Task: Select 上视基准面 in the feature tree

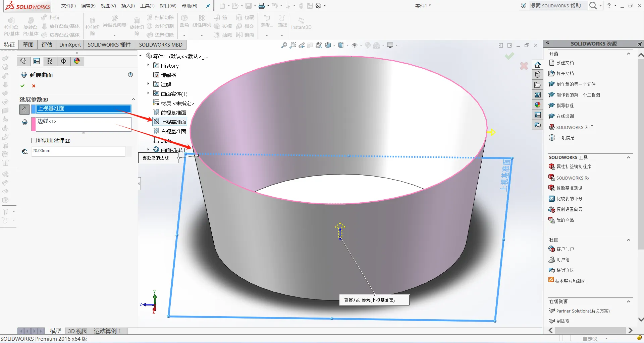Action: 173,122
